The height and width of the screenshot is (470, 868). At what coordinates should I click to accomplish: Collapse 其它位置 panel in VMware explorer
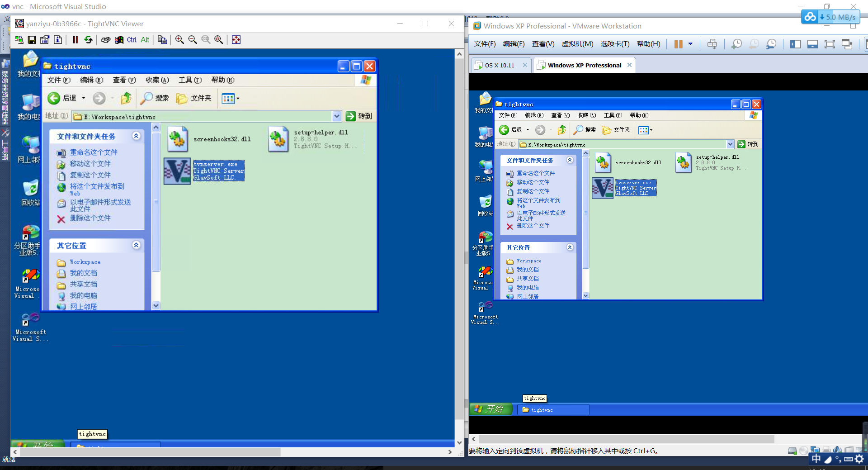tap(570, 247)
